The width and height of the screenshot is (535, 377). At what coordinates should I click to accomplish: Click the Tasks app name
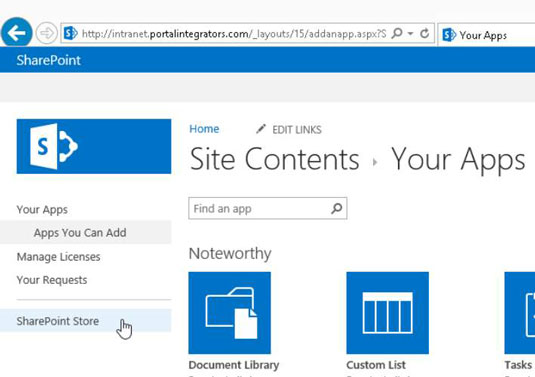tap(518, 365)
